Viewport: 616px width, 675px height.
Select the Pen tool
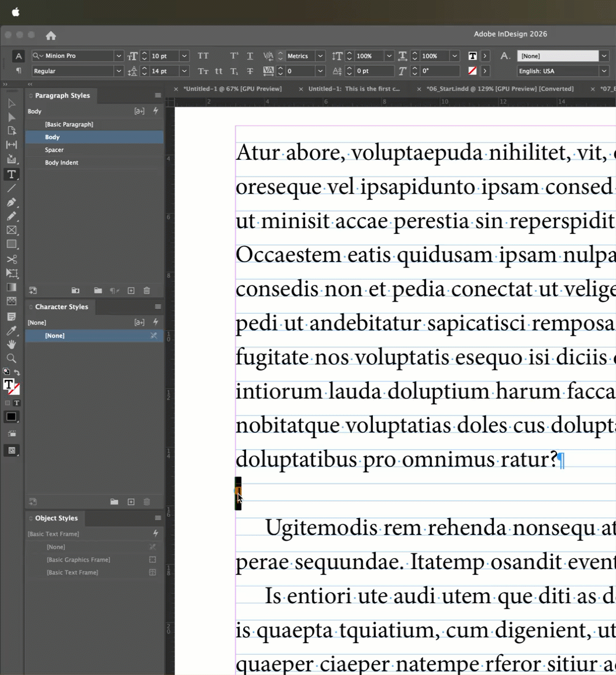click(12, 203)
